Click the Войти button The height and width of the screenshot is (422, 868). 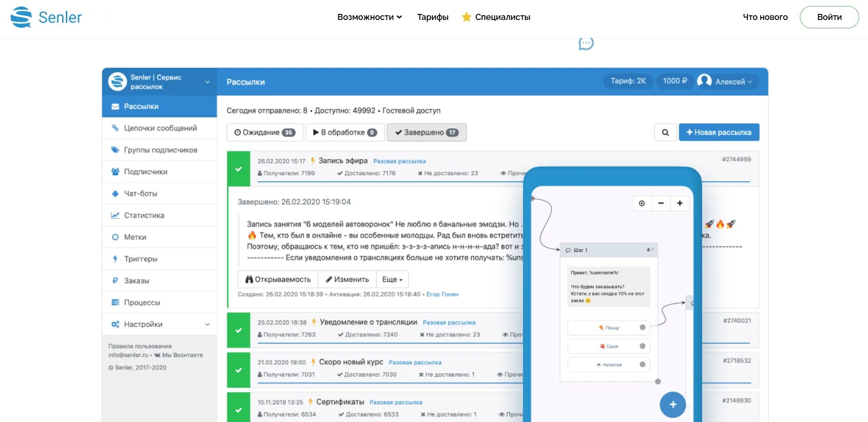click(x=829, y=17)
